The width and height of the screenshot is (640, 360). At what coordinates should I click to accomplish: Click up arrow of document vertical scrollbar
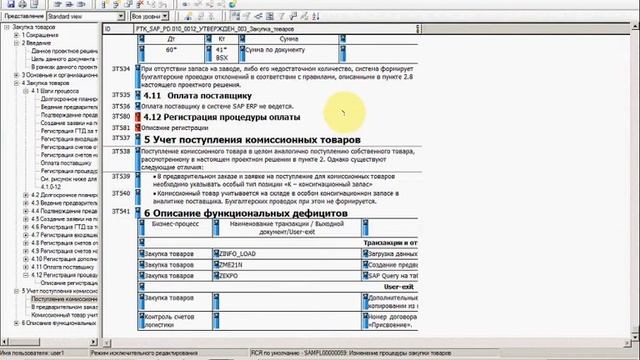coord(636,27)
